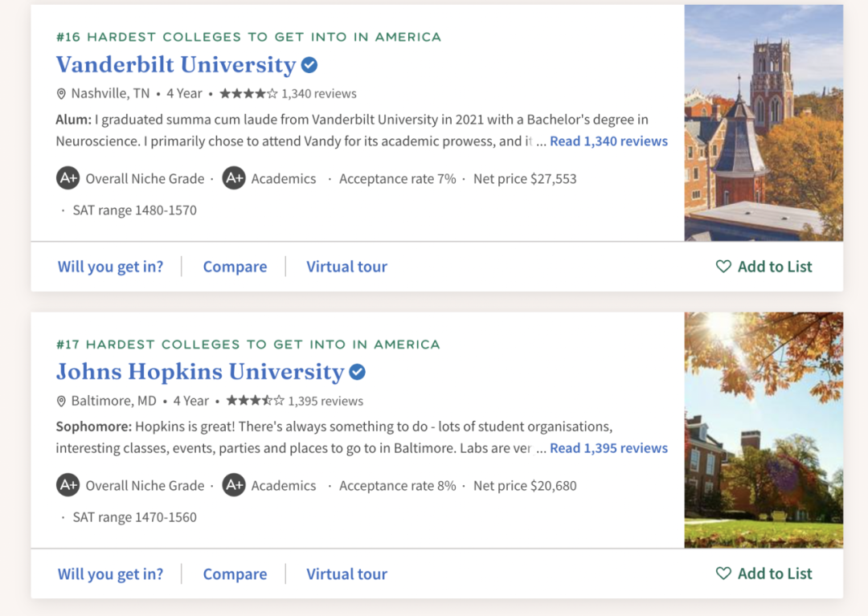Click the heart icon on Johns Hopkins' card
Image resolution: width=868 pixels, height=616 pixels.
[x=723, y=573]
